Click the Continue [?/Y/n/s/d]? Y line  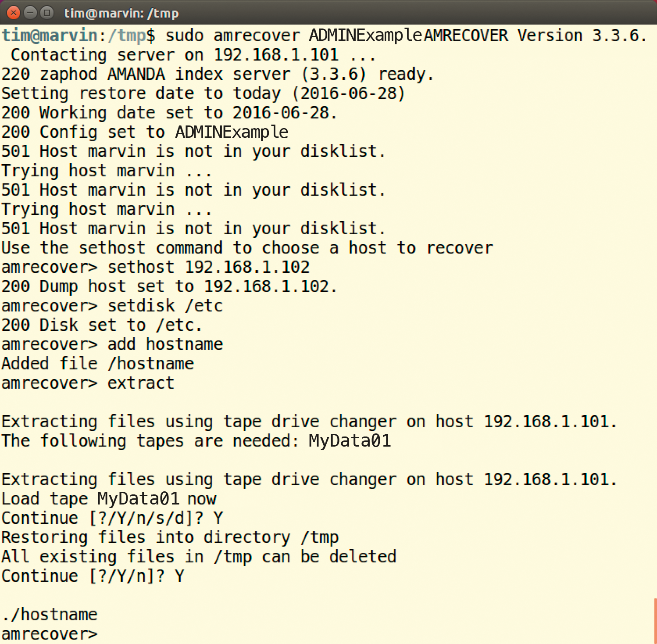[x=111, y=518]
